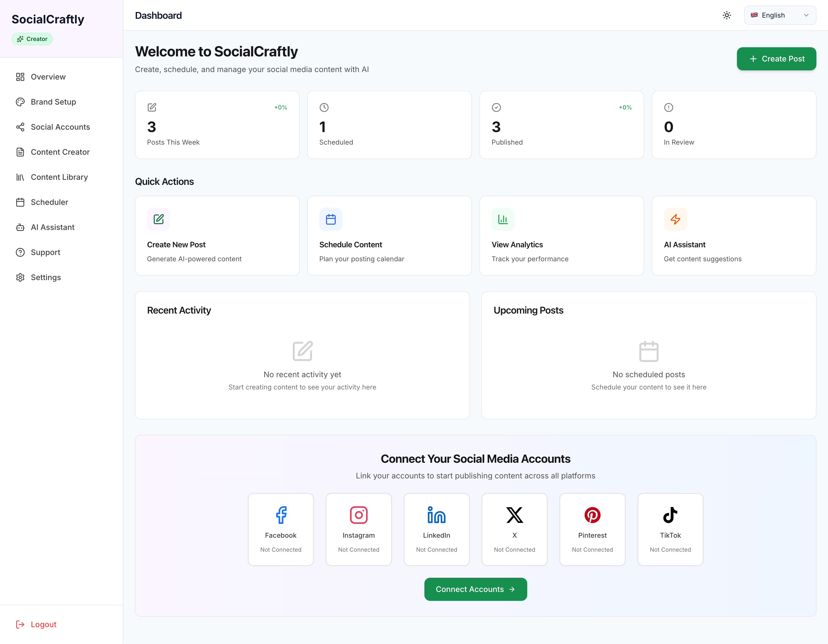
Task: Click the Schedule Content calendar icon
Action: point(331,219)
